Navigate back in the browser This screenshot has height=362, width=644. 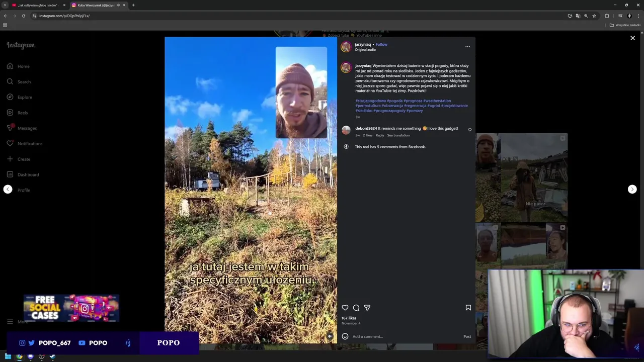coord(5,16)
